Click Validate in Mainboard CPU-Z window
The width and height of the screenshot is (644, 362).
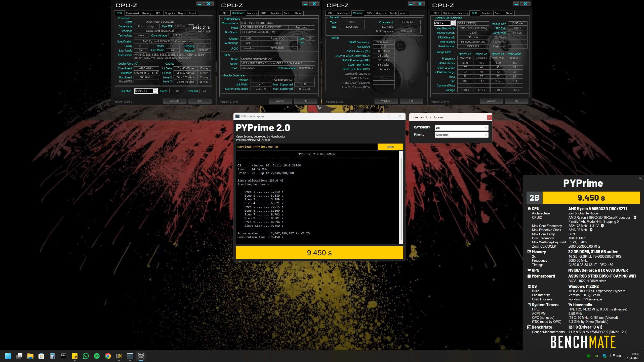point(280,101)
